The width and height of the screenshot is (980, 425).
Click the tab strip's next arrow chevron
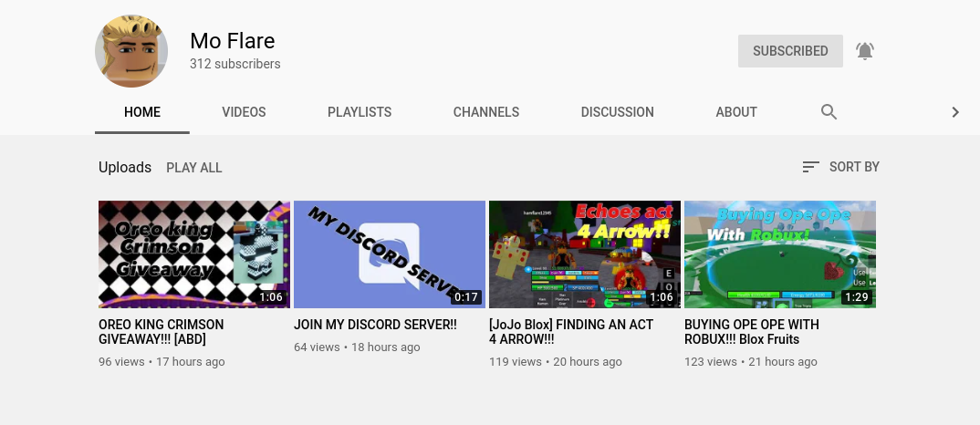tap(955, 112)
